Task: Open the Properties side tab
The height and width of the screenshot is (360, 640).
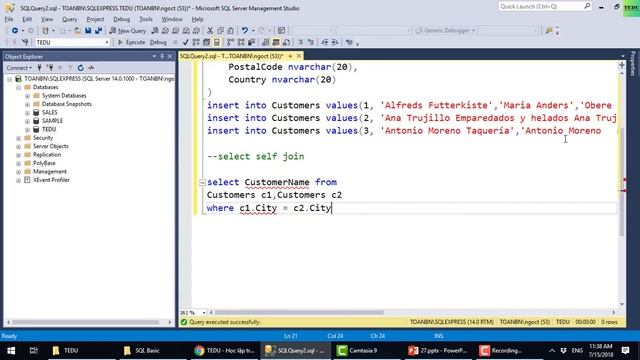Action: point(633,63)
